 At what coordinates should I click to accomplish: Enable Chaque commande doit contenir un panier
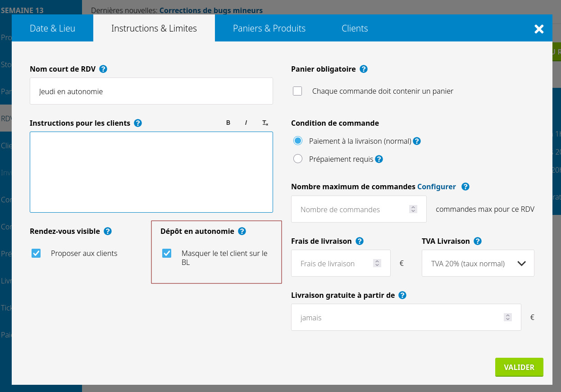297,91
